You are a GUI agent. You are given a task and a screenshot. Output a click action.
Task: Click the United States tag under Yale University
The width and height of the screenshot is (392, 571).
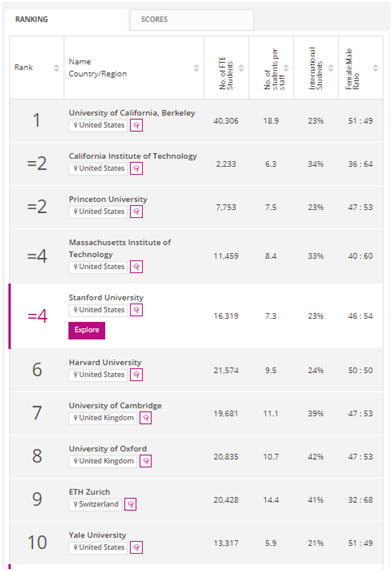(98, 547)
